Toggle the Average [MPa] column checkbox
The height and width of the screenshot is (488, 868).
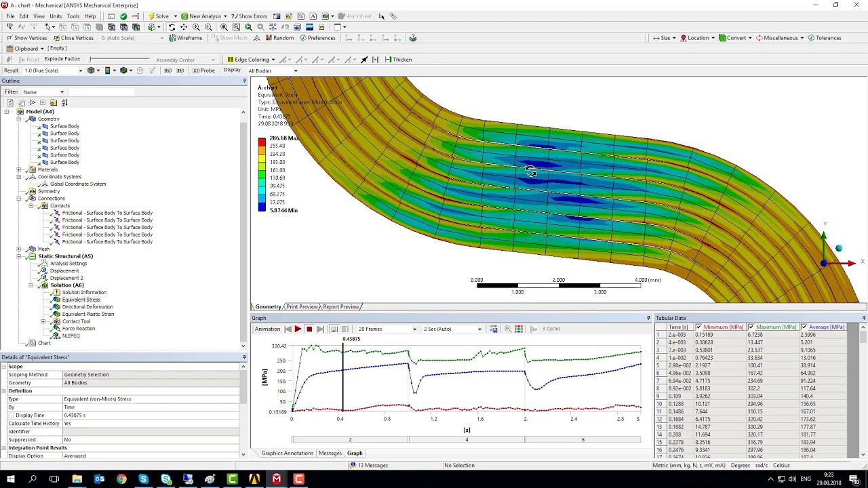804,327
